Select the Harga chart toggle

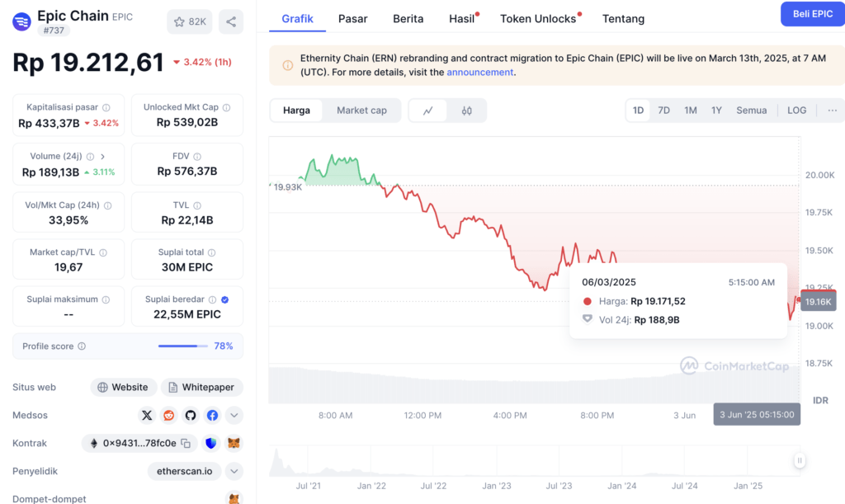click(x=296, y=111)
